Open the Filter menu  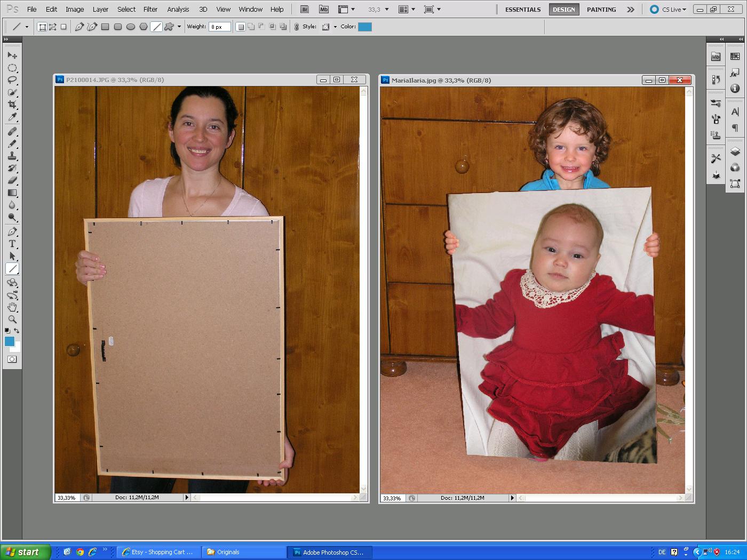pyautogui.click(x=150, y=9)
